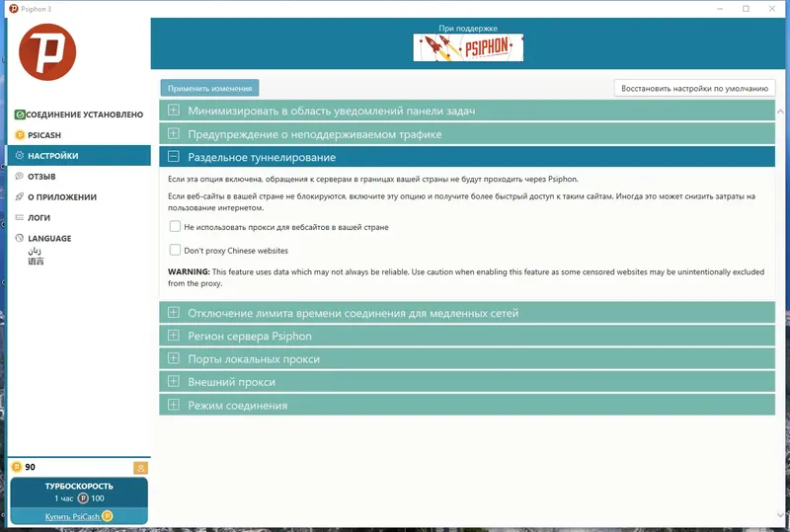Image resolution: width=790 pixels, height=532 pixels.
Task: Open the СОЕДИНЕНИЕ УСТАНОВЛЕНО tab
Action: [79, 114]
